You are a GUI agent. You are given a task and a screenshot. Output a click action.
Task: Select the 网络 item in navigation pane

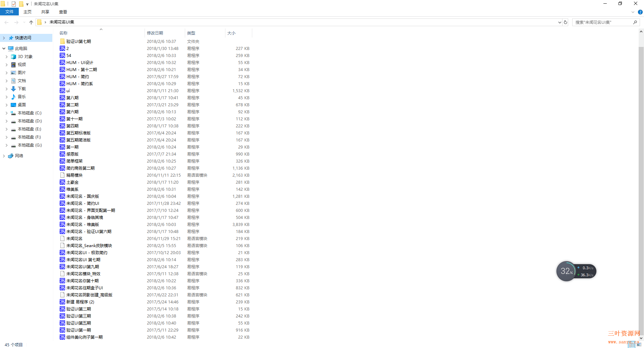coord(19,156)
